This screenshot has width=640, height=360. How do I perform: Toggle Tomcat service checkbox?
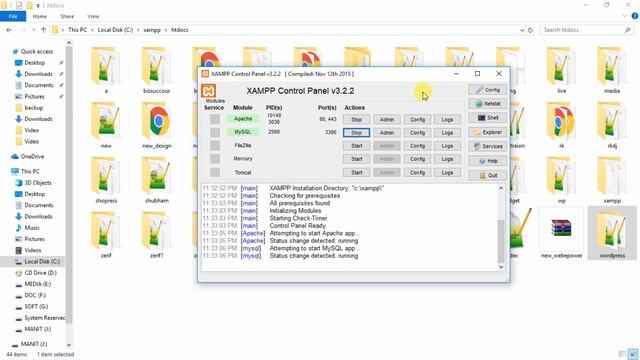pos(215,172)
